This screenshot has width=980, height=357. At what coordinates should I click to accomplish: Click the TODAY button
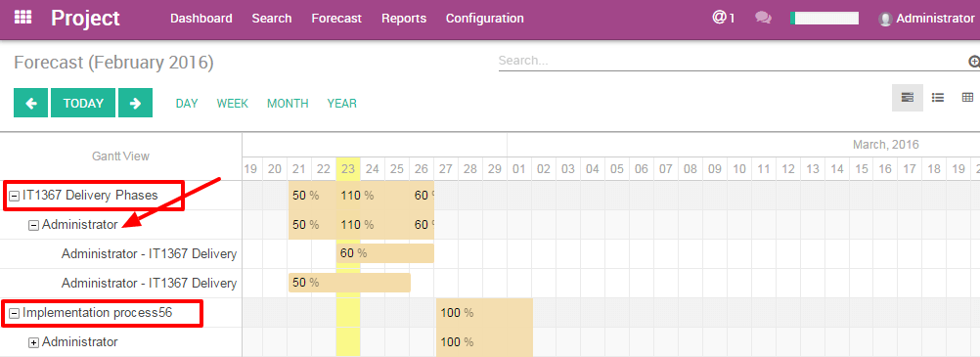[x=83, y=103]
